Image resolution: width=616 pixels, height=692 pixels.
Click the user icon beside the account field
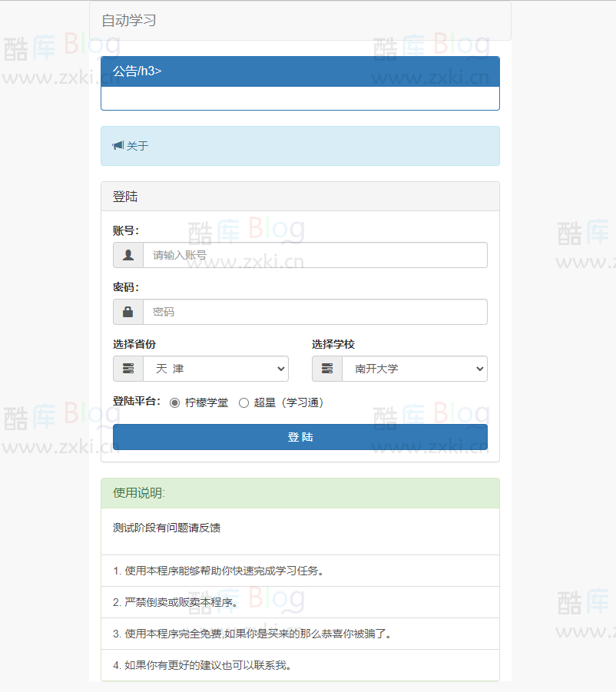click(x=128, y=254)
